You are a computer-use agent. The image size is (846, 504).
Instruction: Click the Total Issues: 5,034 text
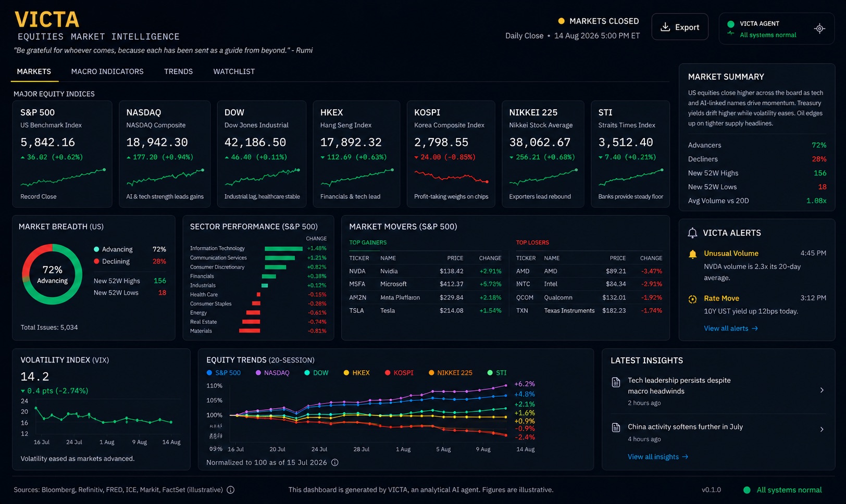click(x=49, y=327)
